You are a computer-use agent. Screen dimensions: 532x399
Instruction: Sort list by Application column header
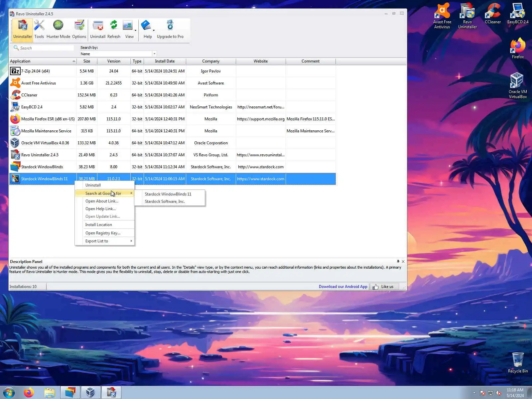[x=43, y=61]
